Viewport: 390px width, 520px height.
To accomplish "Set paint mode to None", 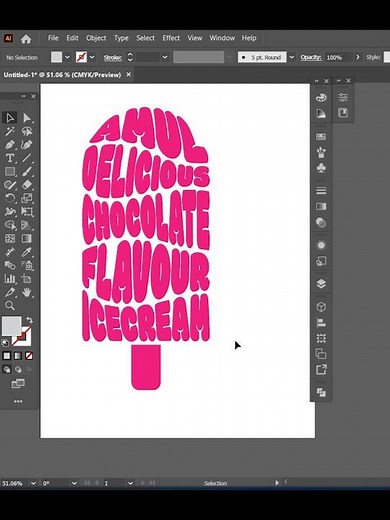I will pyautogui.click(x=29, y=356).
